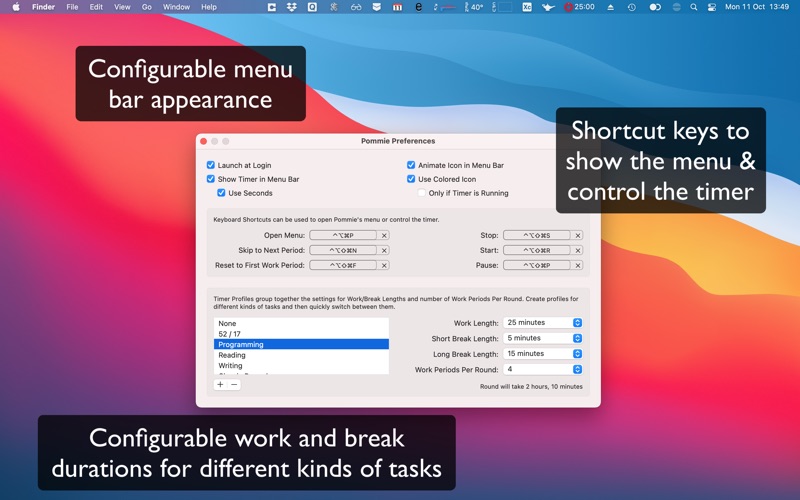Viewport: 800px width, 500px height.
Task: Open Time Machine menu bar icon
Action: tap(632, 7)
